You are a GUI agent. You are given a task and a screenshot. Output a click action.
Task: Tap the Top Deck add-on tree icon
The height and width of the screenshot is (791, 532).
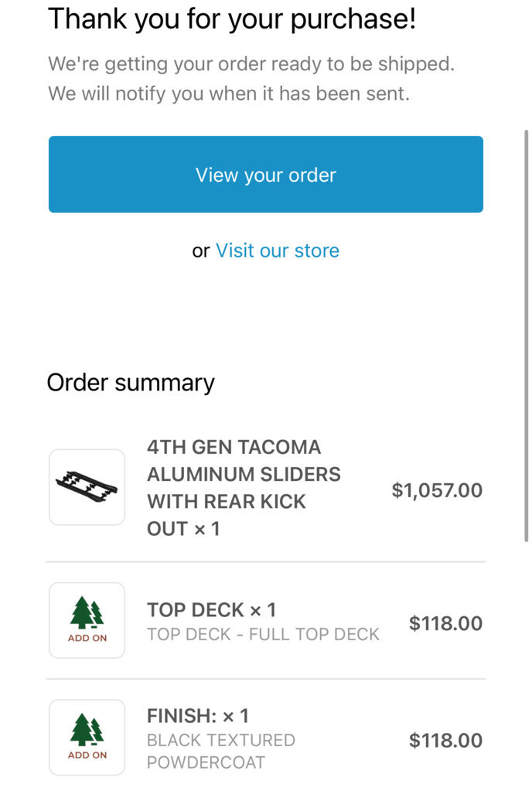(87, 613)
